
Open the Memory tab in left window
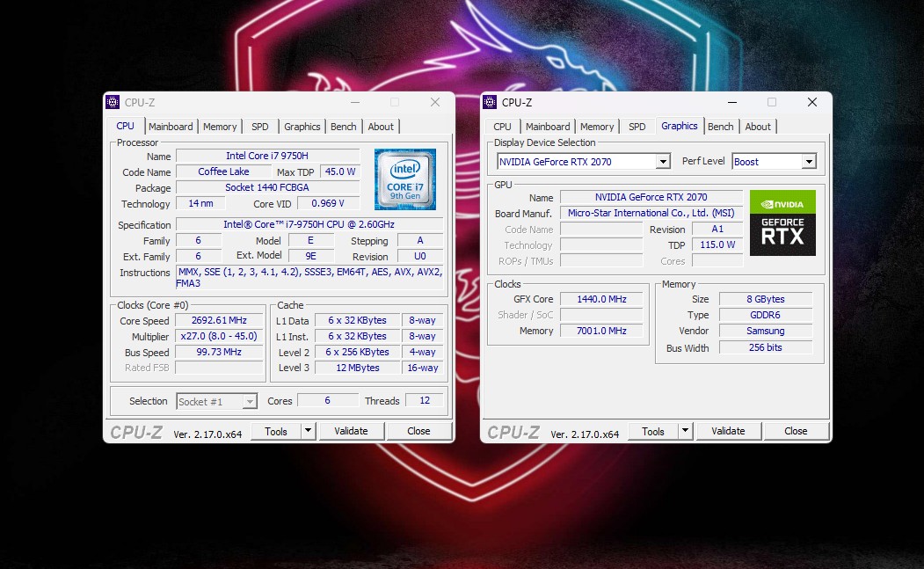coord(220,127)
